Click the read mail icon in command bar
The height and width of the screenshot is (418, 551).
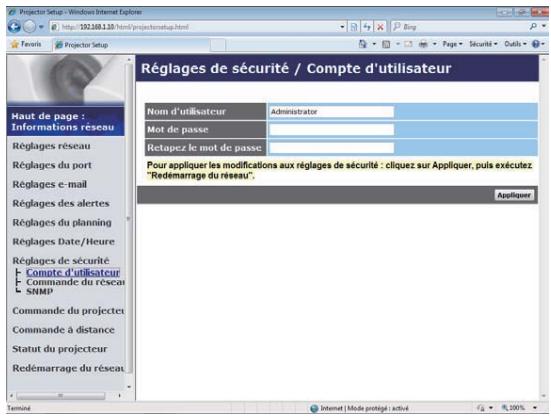click(408, 44)
